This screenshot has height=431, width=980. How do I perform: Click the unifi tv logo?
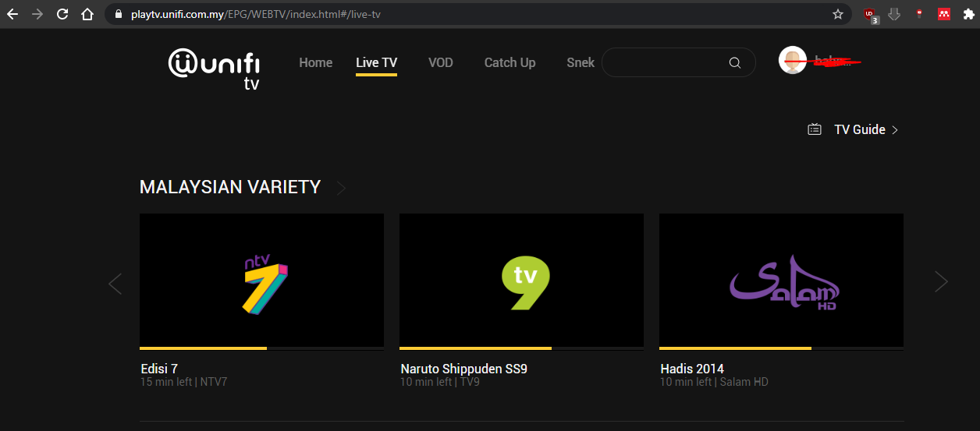[x=215, y=69]
